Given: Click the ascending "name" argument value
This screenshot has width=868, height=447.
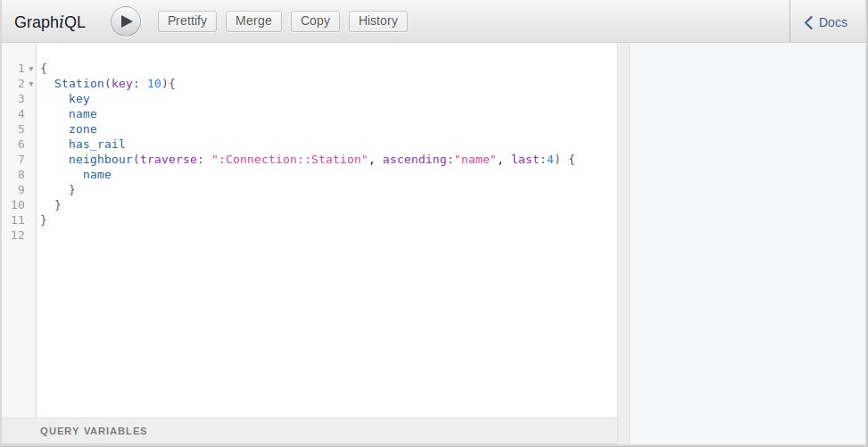Looking at the screenshot, I should tap(475, 159).
